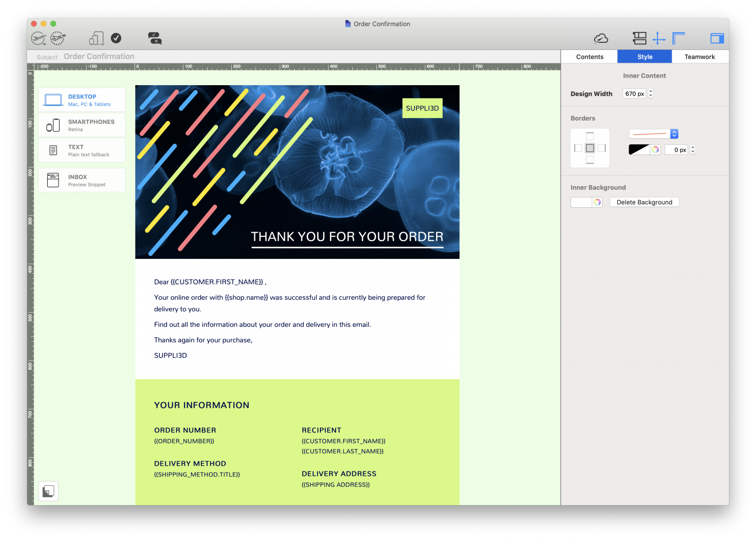Toggle the sidebar panel icon
The height and width of the screenshot is (541, 756).
click(x=717, y=38)
